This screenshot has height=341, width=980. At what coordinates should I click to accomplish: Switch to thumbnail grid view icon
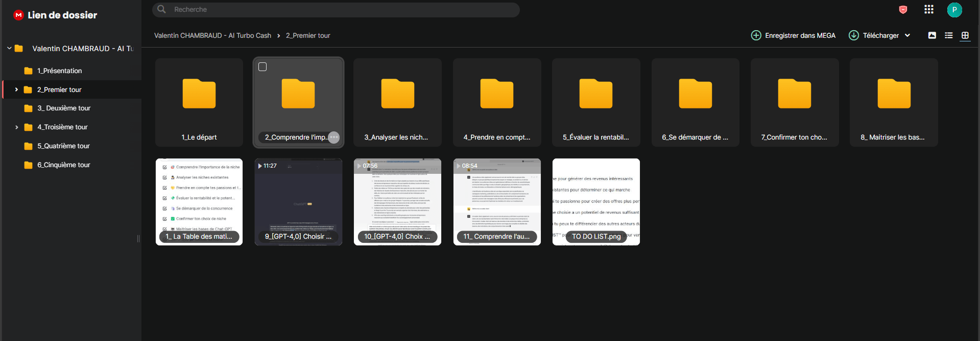tap(965, 35)
